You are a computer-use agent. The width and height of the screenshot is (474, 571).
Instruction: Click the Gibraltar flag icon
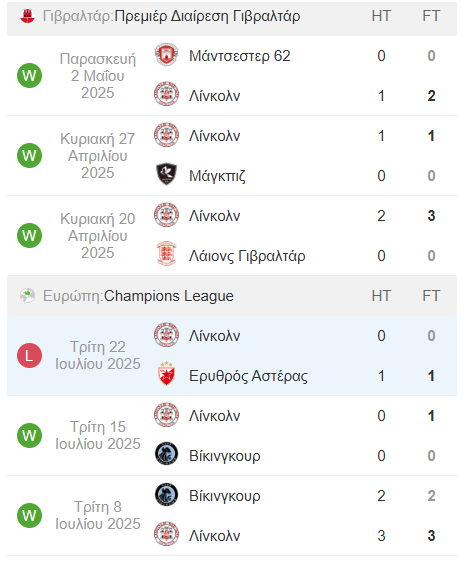click(27, 16)
